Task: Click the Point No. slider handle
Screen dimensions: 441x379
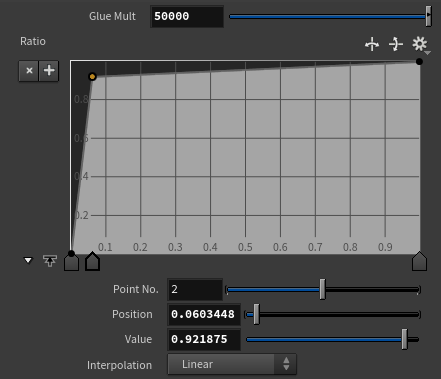Action: pyautogui.click(x=322, y=289)
